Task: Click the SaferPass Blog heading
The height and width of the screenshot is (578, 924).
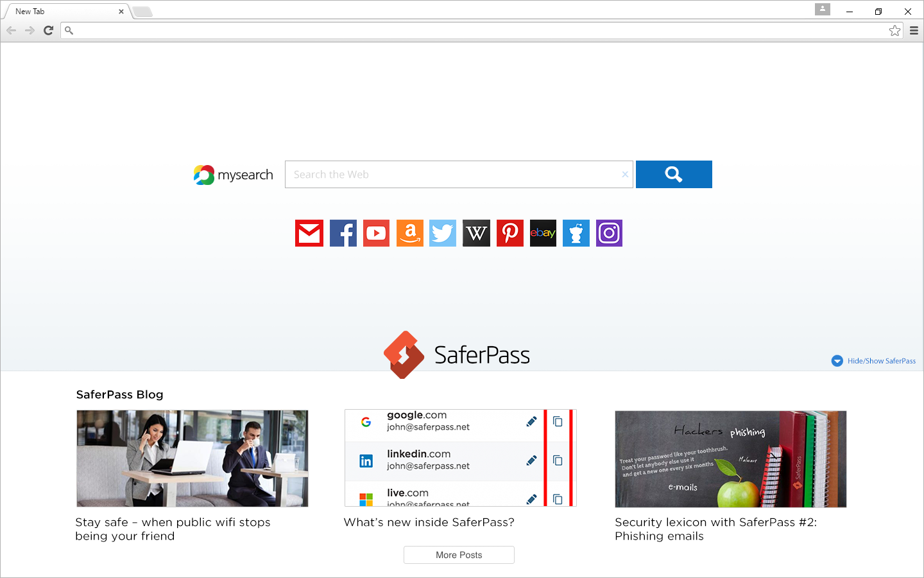Action: (120, 394)
